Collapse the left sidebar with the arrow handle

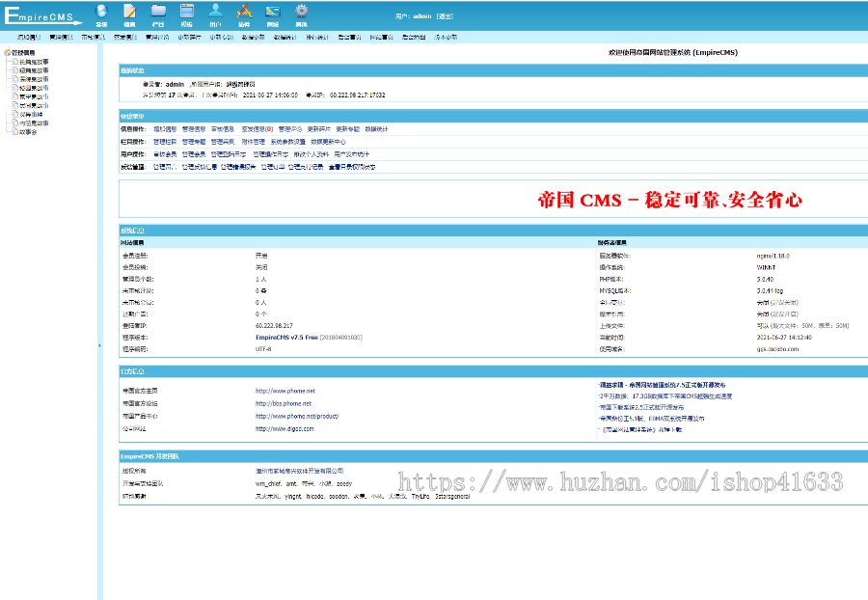99,345
